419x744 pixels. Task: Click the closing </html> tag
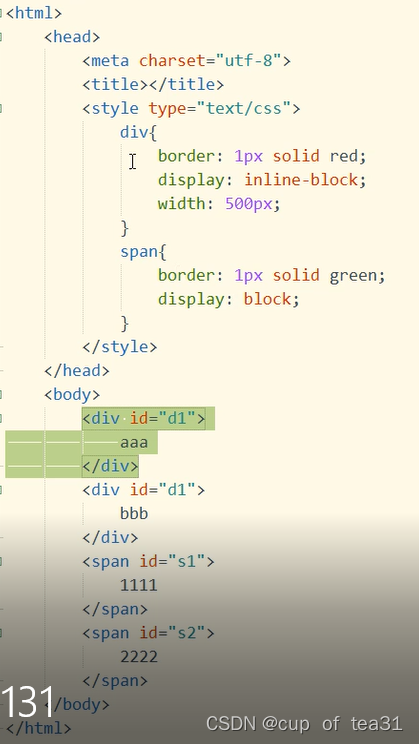coord(38,728)
